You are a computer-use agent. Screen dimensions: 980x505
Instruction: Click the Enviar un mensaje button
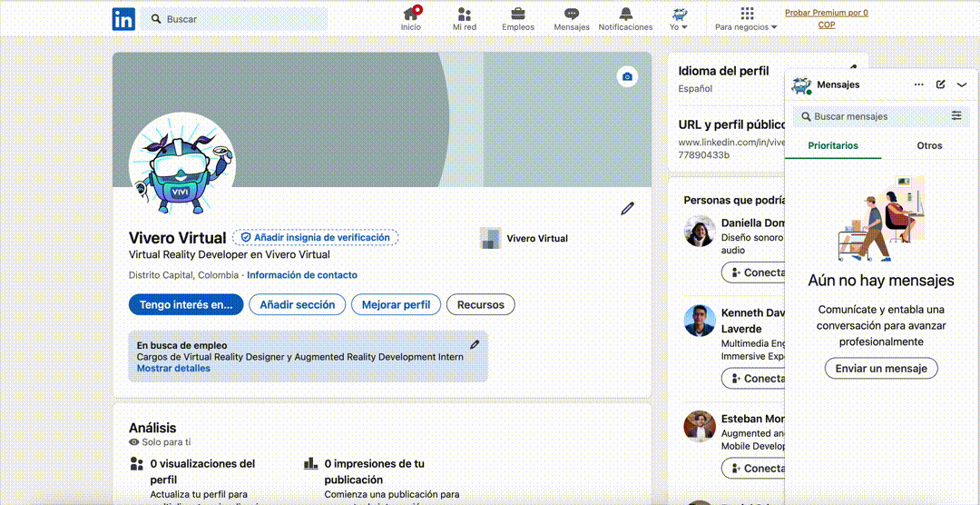click(881, 368)
